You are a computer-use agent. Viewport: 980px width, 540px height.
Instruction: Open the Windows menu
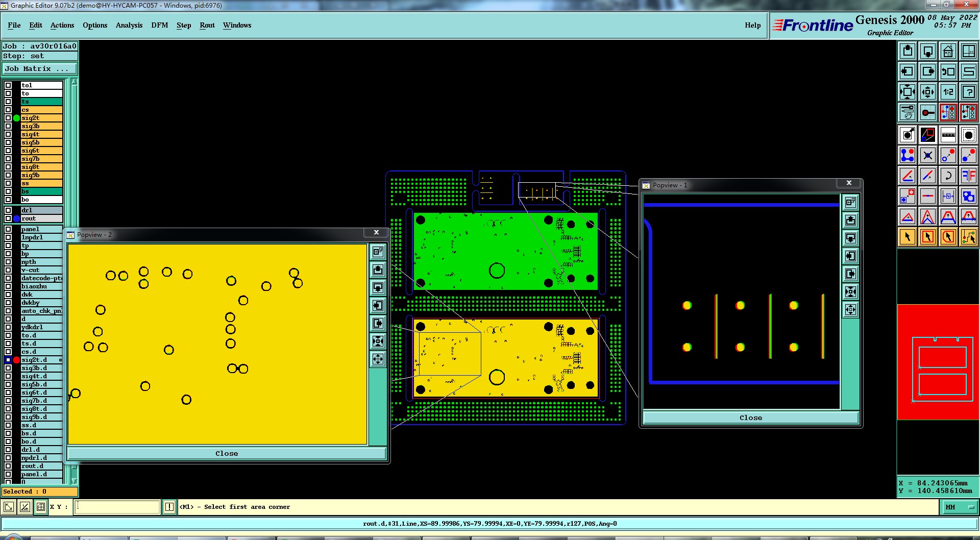237,25
